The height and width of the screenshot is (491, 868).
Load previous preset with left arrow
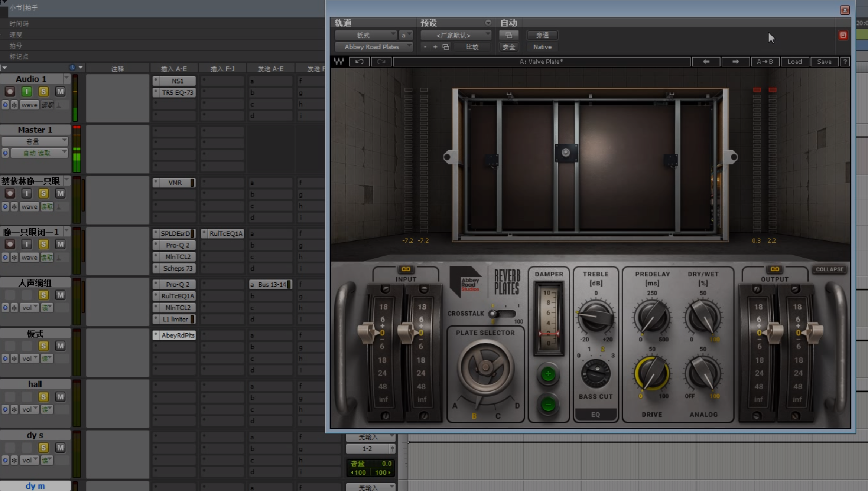[706, 62]
